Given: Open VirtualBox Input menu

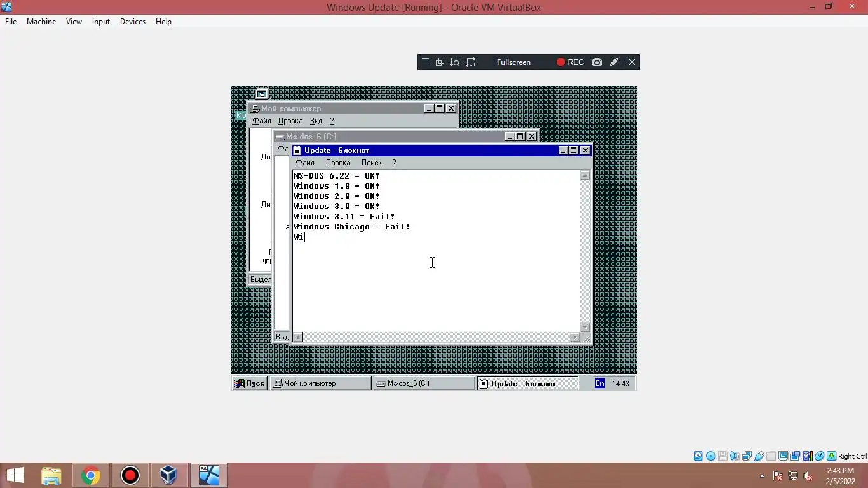Looking at the screenshot, I should 100,22.
